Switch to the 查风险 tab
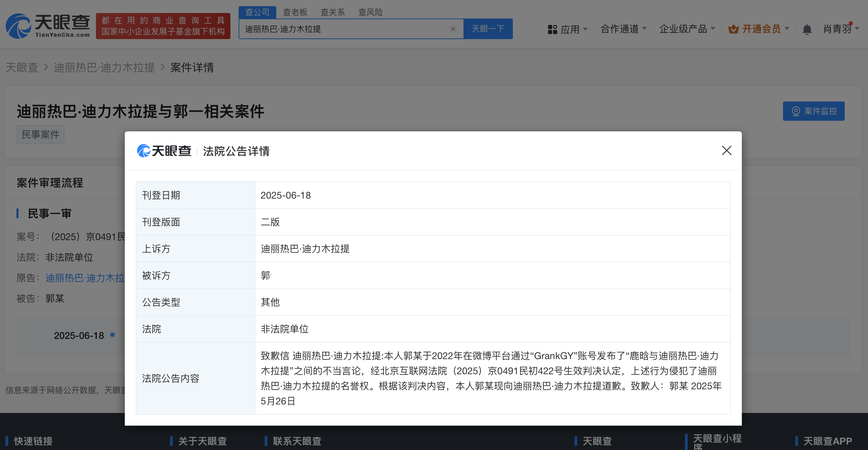Screen dimensions: 868x450 (370, 12)
